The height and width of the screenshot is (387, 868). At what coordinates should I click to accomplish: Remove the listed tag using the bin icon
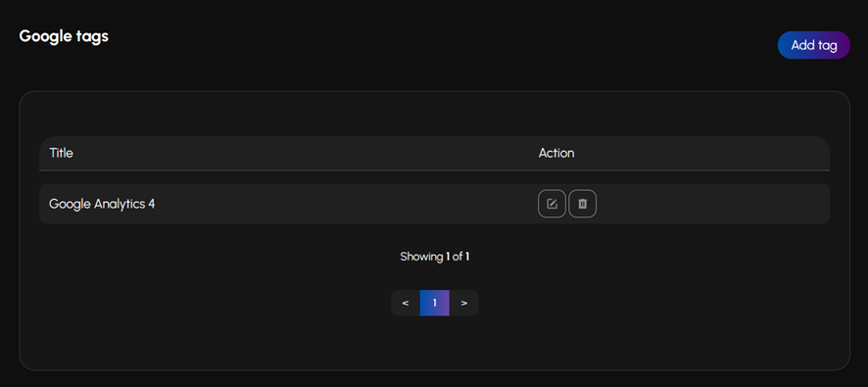point(582,204)
